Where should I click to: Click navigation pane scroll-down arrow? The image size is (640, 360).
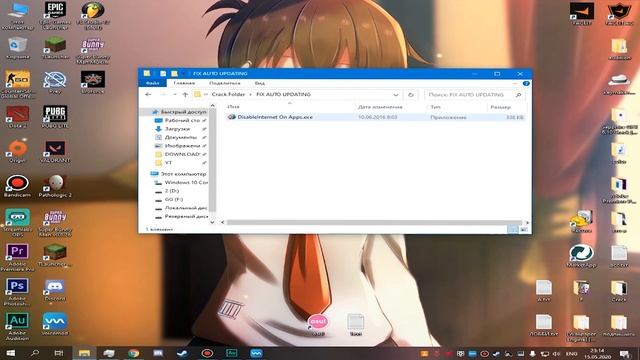pyautogui.click(x=212, y=222)
